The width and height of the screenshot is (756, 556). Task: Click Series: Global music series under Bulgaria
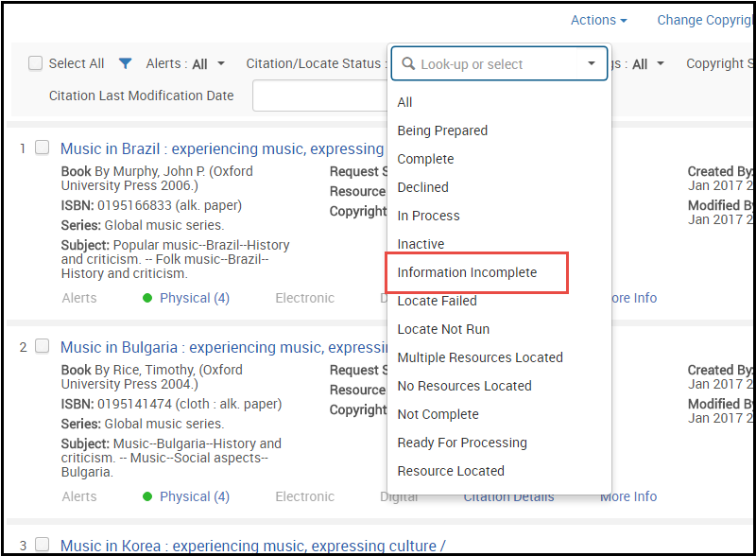click(143, 424)
